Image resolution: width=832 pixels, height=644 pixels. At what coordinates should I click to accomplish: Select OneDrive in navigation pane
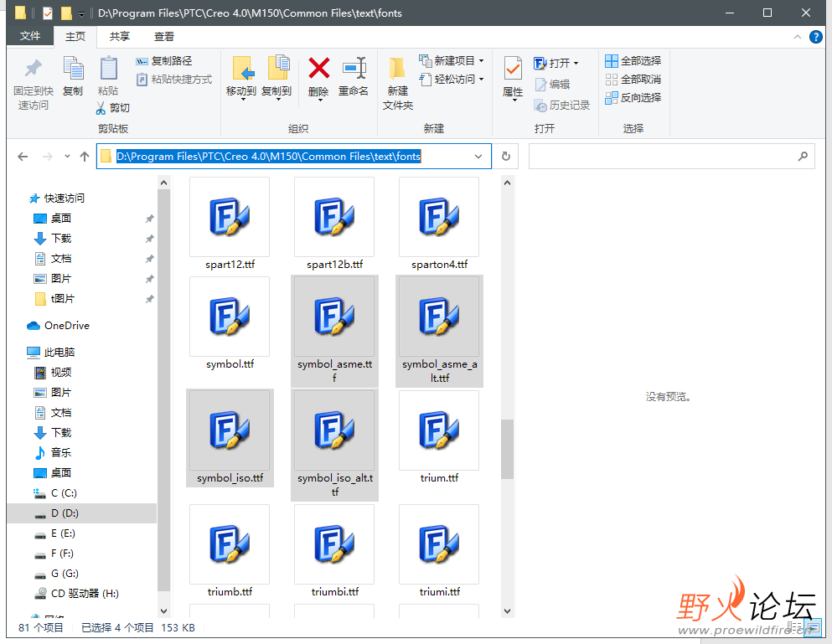59,326
